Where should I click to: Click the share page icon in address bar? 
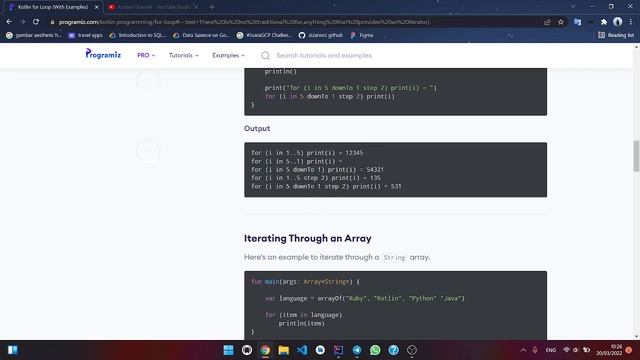pyautogui.click(x=547, y=22)
